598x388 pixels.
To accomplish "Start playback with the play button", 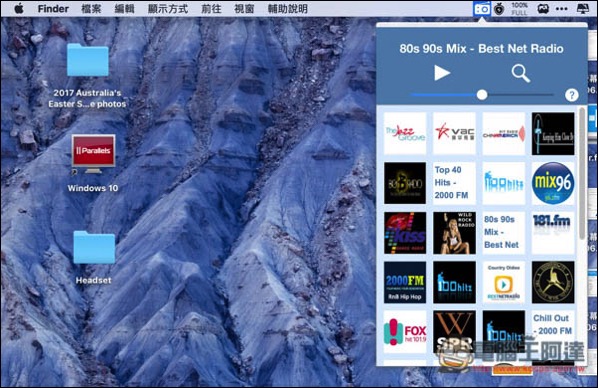I will click(x=442, y=72).
